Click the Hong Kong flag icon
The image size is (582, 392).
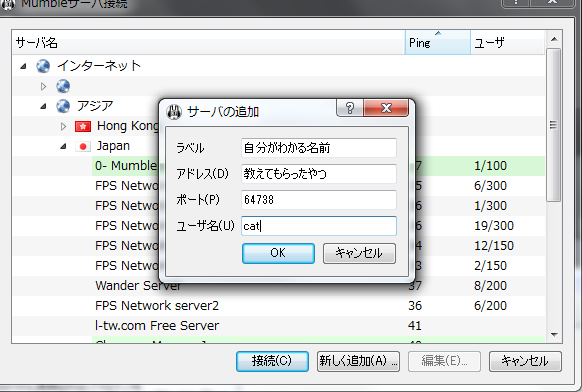point(83,127)
